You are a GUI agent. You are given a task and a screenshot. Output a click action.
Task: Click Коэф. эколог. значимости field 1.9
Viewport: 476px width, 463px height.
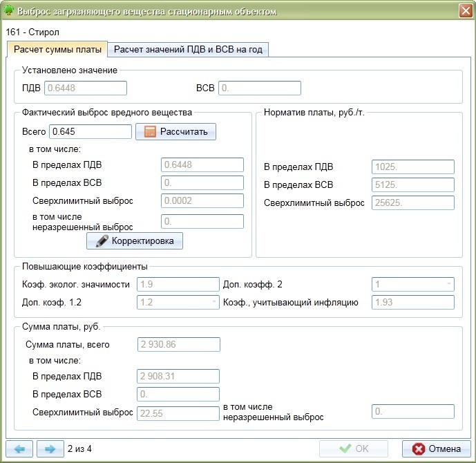(178, 284)
